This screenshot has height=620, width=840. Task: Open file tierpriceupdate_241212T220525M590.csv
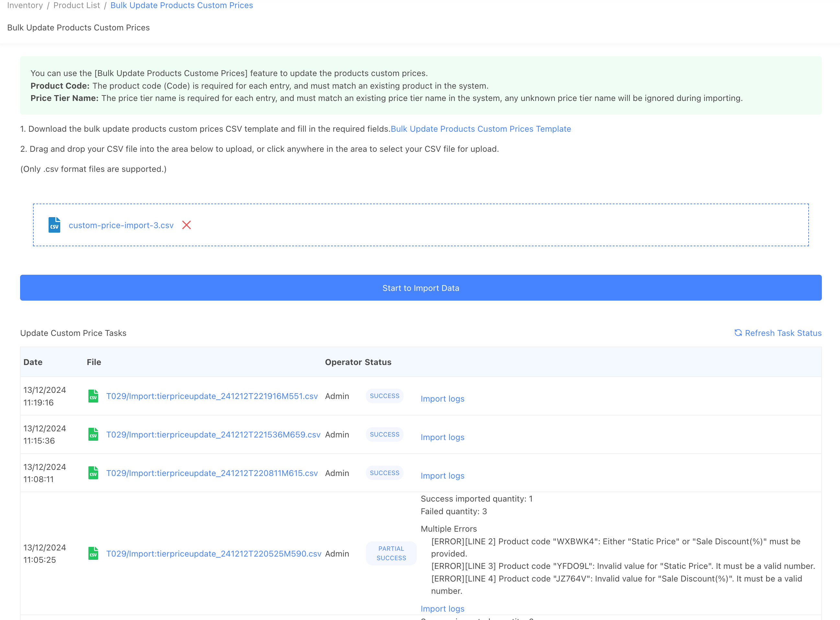click(x=213, y=553)
